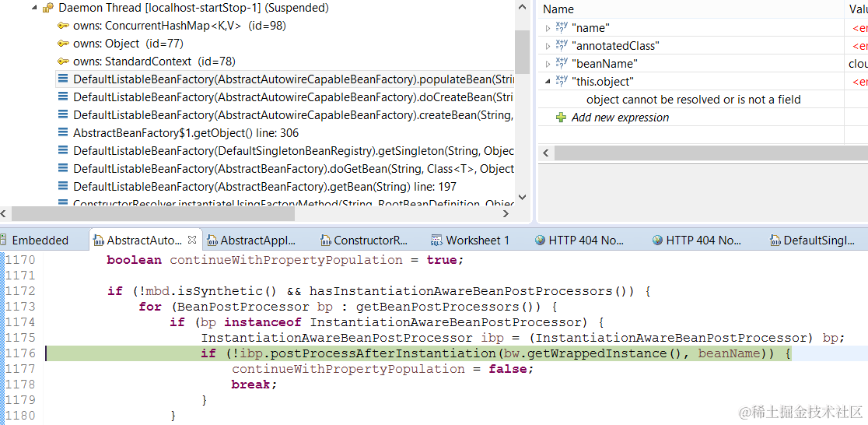Image resolution: width=868 pixels, height=425 pixels.
Task: Click key icon beside owns Object id=77
Action: (63, 44)
